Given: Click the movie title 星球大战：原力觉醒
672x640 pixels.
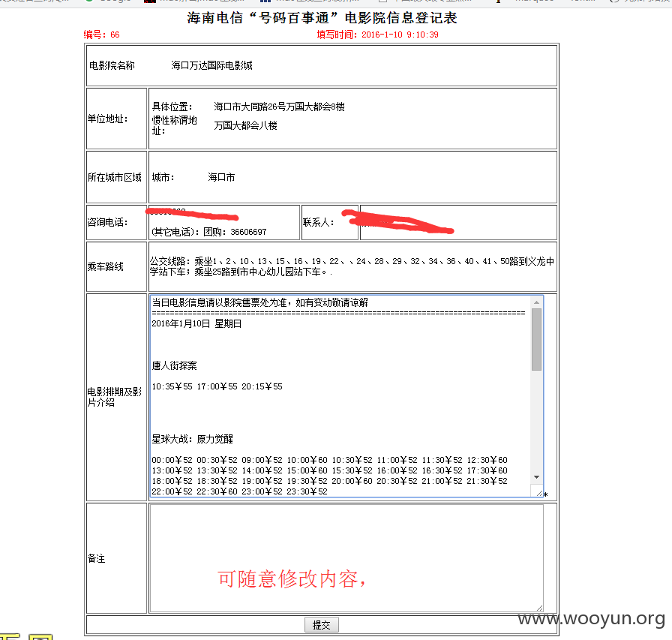Looking at the screenshot, I should point(193,439).
